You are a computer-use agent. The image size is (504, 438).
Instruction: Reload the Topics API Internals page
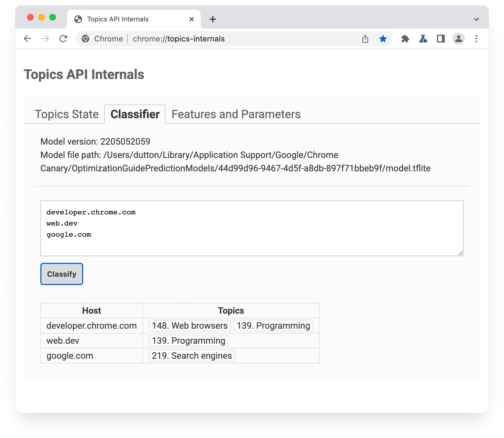63,39
